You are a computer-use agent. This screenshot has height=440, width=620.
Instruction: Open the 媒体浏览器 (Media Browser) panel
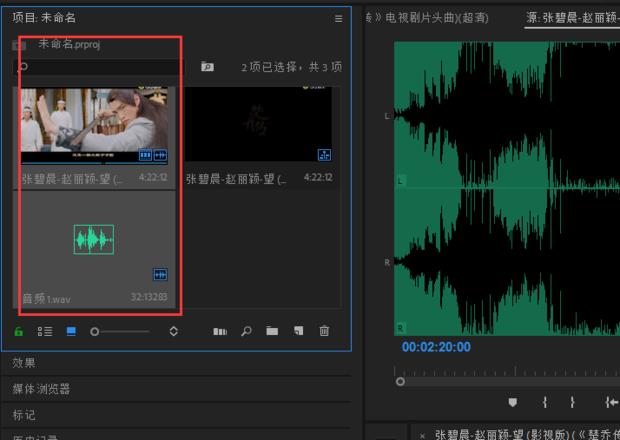[41, 389]
